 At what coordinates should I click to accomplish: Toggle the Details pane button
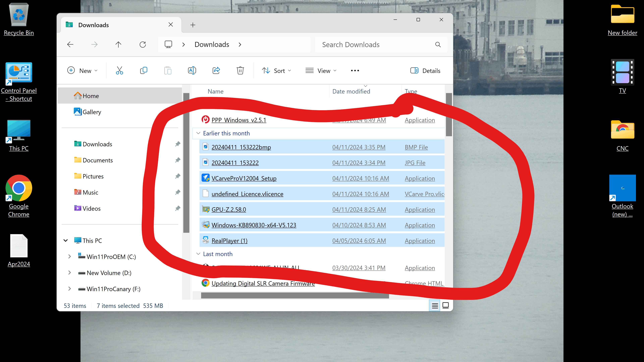tap(425, 71)
